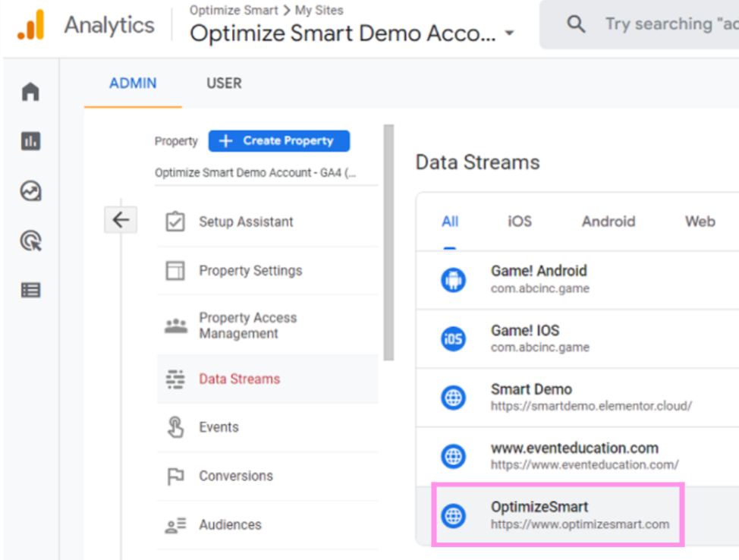The width and height of the screenshot is (739, 560).
Task: Open Property Access Management
Action: tap(247, 326)
